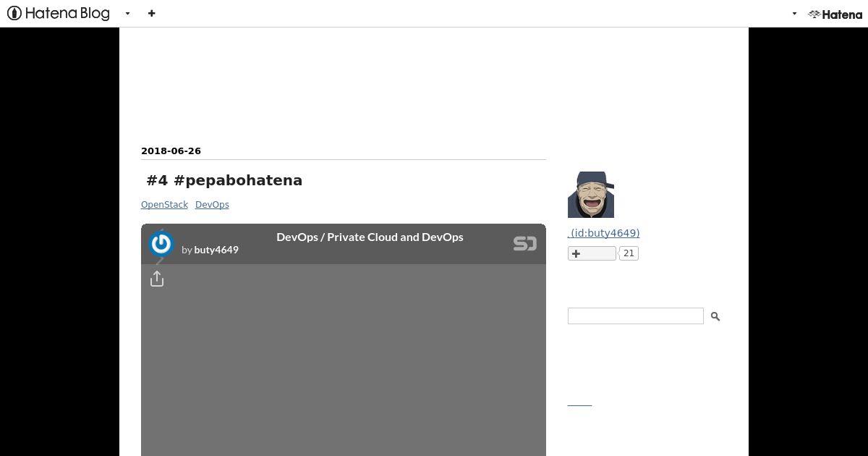Click the Speaker Deck author avatar icon
The width and height of the screenshot is (868, 456).
tap(161, 244)
